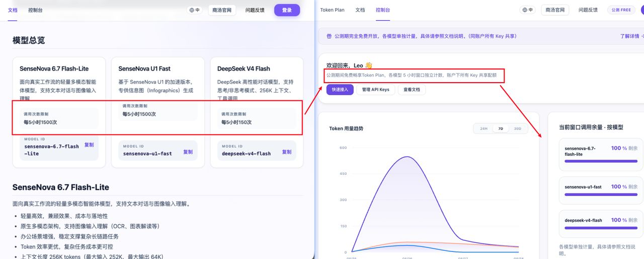644x259 pixels.
Task: Switch language via globe 中 in the left window
Action: (195, 10)
